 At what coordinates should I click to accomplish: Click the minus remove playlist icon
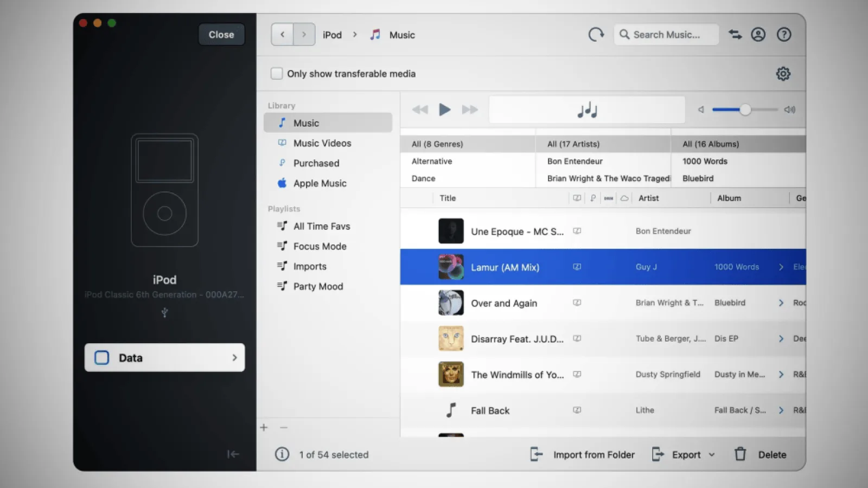[283, 427]
